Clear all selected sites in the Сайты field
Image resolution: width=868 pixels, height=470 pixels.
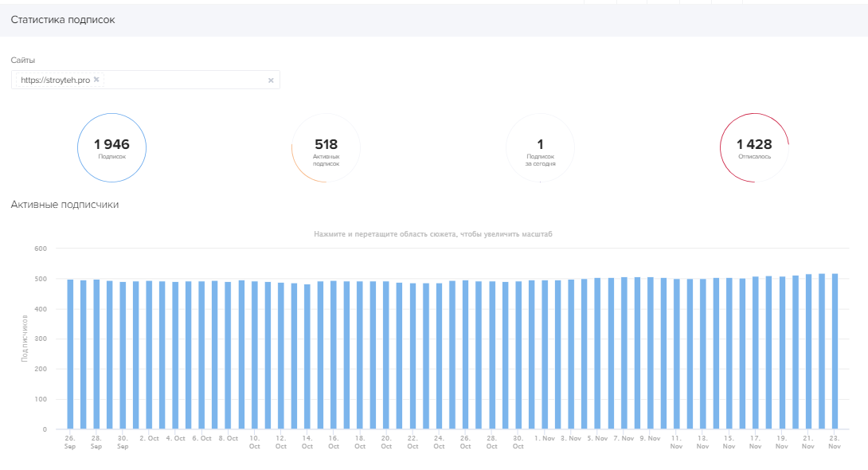click(271, 80)
